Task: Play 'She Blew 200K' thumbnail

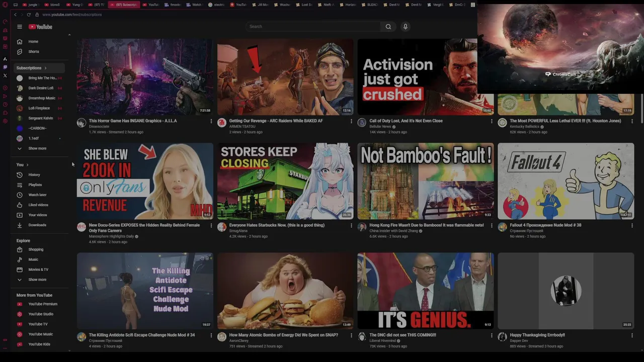Action: click(x=145, y=181)
